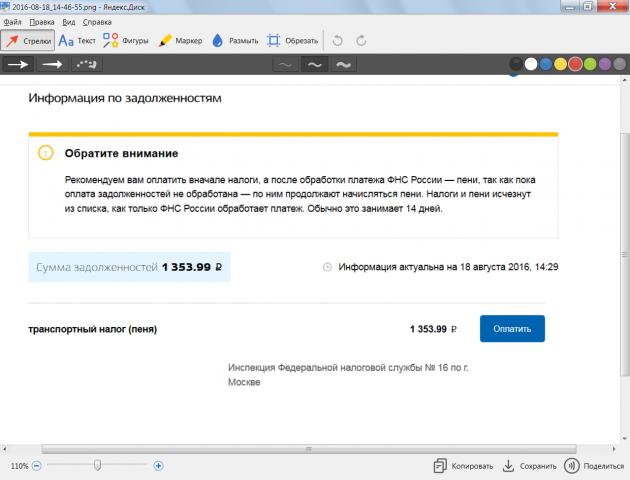The height and width of the screenshot is (480, 630).
Task: Close the Яндекс.Диск editor window
Action: click(x=613, y=6)
